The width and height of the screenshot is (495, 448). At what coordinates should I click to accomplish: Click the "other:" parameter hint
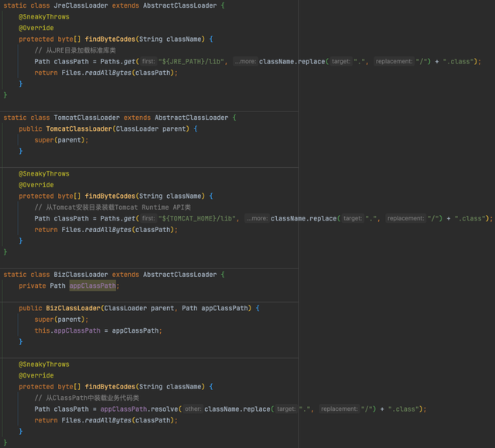[x=193, y=409]
